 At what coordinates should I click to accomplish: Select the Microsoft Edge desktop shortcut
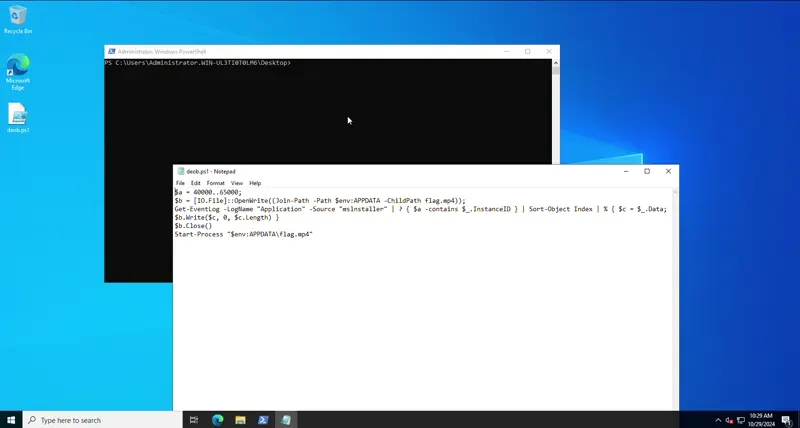coord(18,72)
